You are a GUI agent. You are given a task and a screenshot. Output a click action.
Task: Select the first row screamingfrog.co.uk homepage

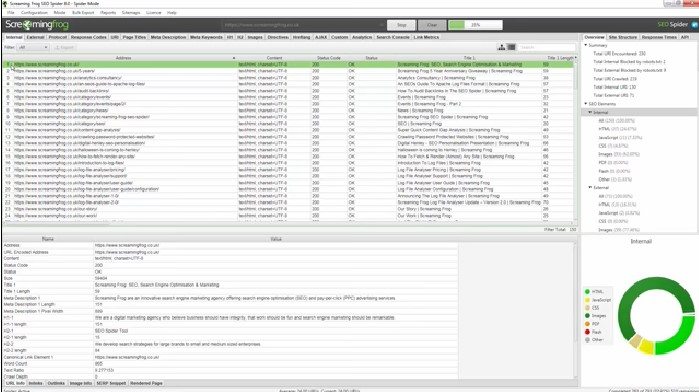288,64
